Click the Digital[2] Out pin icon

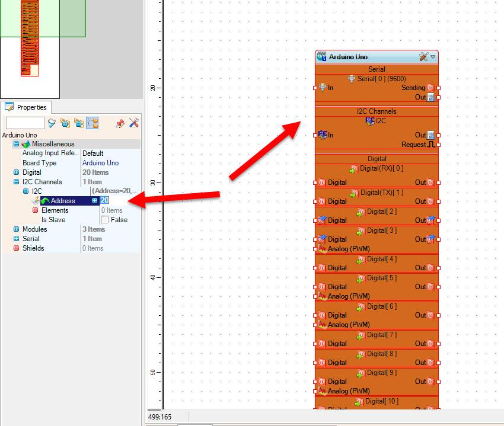[430, 220]
